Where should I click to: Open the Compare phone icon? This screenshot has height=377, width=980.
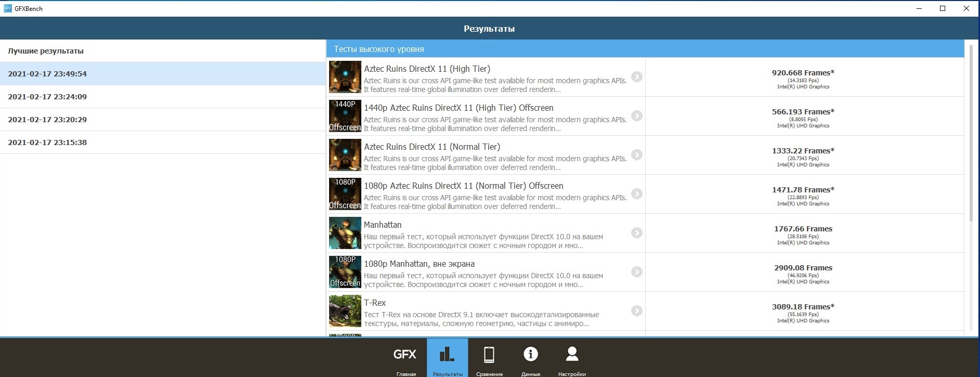[x=489, y=355]
